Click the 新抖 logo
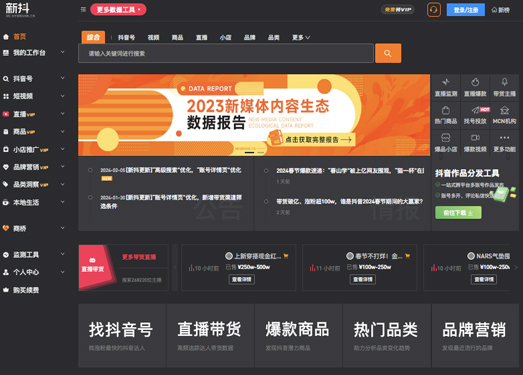Screen dimensions: 523x375 [20, 10]
